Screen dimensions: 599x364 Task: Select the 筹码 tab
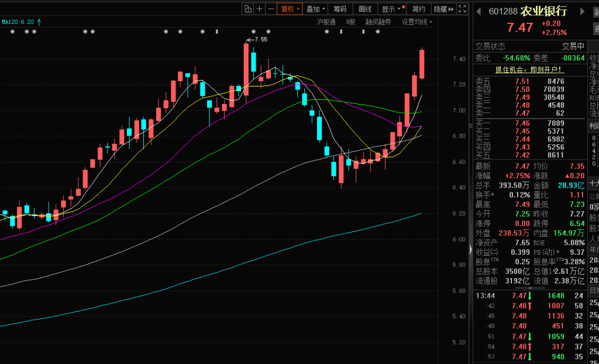[x=340, y=9]
